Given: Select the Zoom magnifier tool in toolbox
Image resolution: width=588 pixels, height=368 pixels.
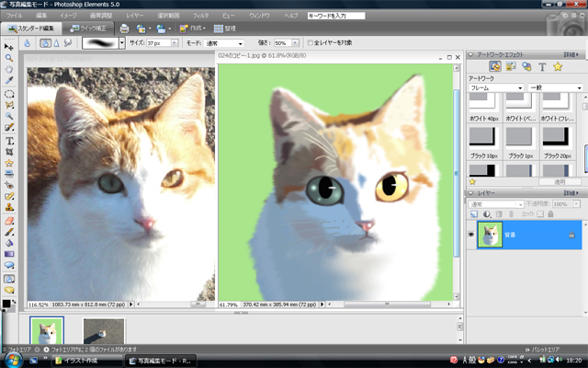Looking at the screenshot, I should (x=9, y=58).
